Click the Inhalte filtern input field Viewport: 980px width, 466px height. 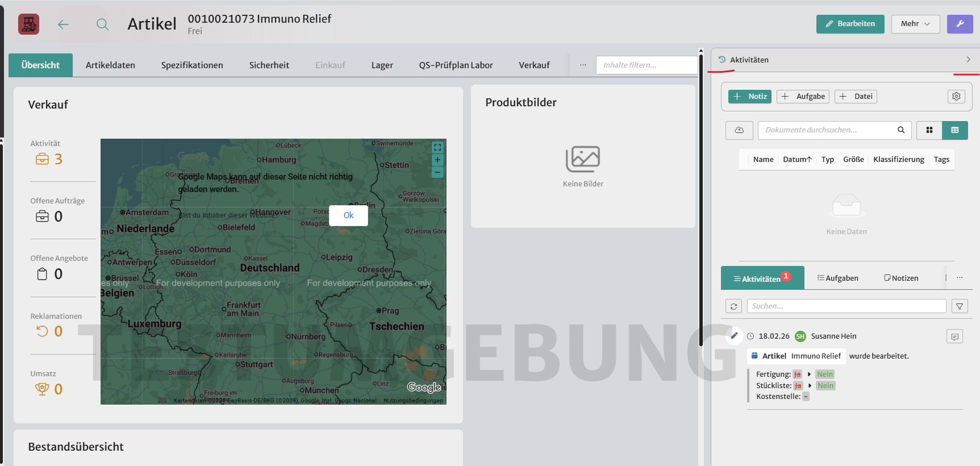(x=647, y=65)
